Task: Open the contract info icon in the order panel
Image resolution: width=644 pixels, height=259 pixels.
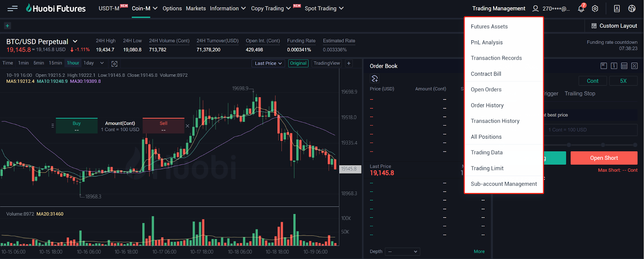Action: (x=614, y=66)
